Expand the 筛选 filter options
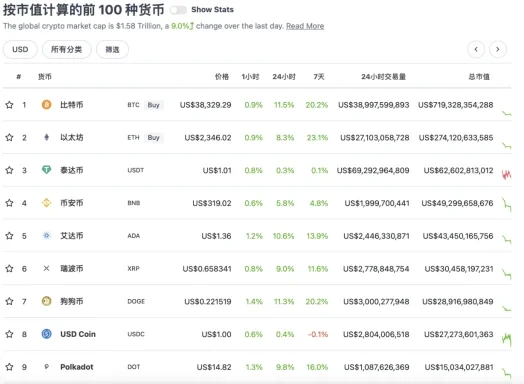 pyautogui.click(x=112, y=49)
